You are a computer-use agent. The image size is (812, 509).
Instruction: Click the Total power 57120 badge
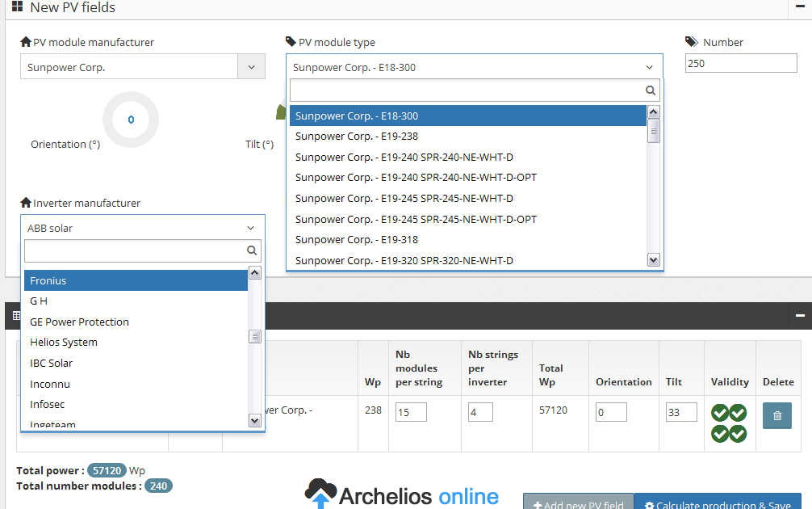(x=107, y=470)
